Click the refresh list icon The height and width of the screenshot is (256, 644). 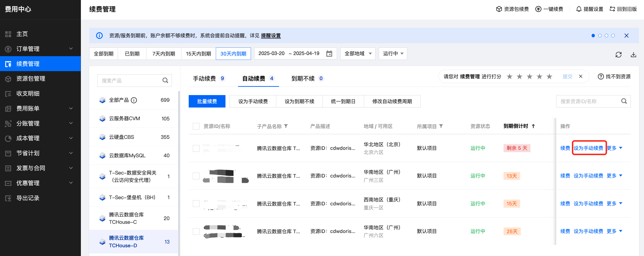(x=618, y=55)
